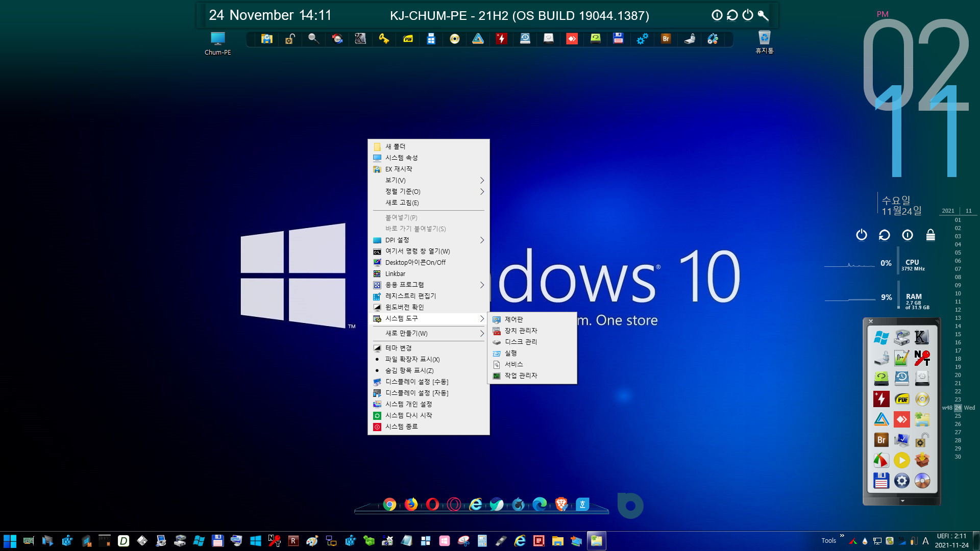Expand the DPI 설정 submenu

(429, 240)
